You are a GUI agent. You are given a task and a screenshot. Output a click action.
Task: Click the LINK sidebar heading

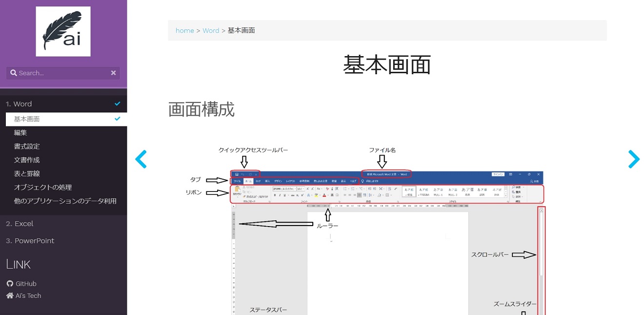[x=19, y=264]
